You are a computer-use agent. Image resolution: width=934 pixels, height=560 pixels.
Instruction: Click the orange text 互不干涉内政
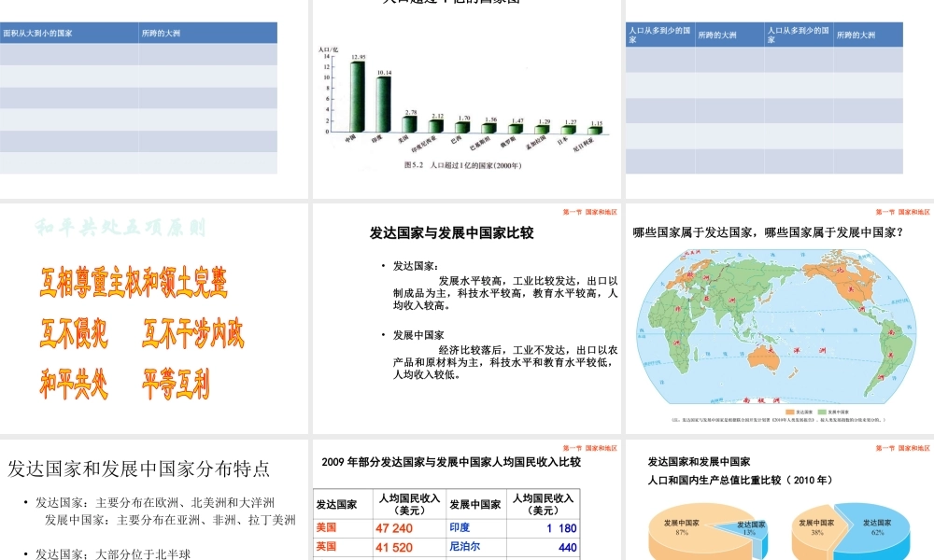pos(193,333)
